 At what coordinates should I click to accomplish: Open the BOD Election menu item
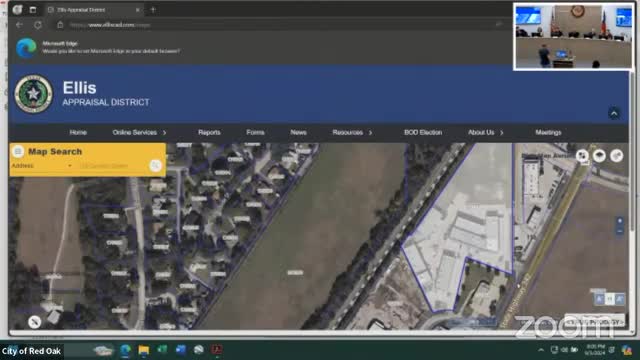423,132
